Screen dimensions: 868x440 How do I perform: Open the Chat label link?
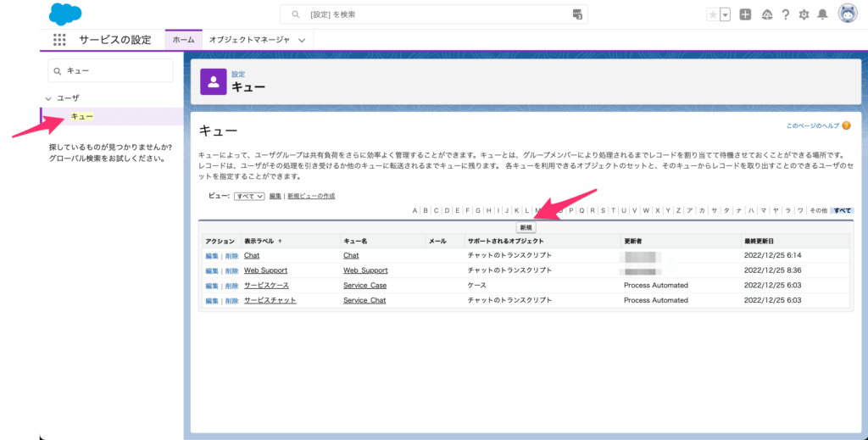(x=252, y=256)
